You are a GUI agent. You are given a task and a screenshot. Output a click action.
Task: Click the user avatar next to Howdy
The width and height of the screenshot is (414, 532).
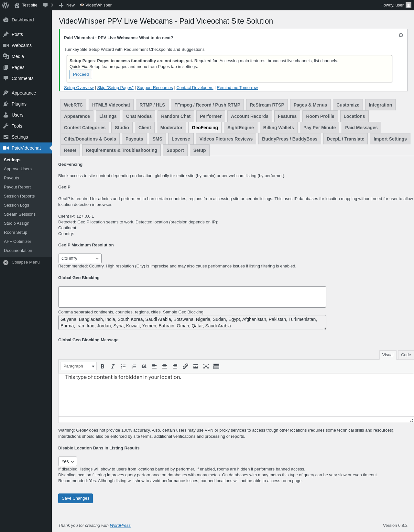tap(409, 5)
